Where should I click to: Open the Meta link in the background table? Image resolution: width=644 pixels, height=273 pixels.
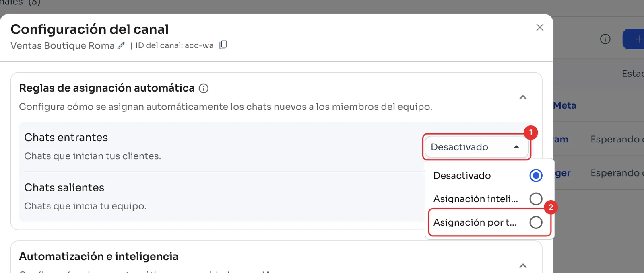564,105
